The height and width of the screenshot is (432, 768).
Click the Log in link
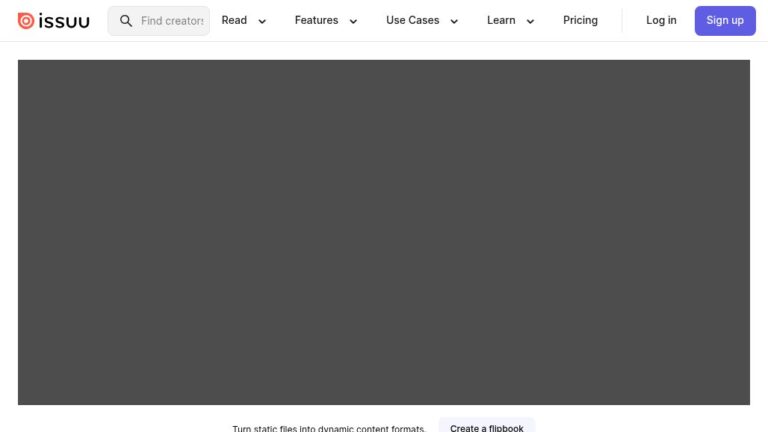coord(661,20)
